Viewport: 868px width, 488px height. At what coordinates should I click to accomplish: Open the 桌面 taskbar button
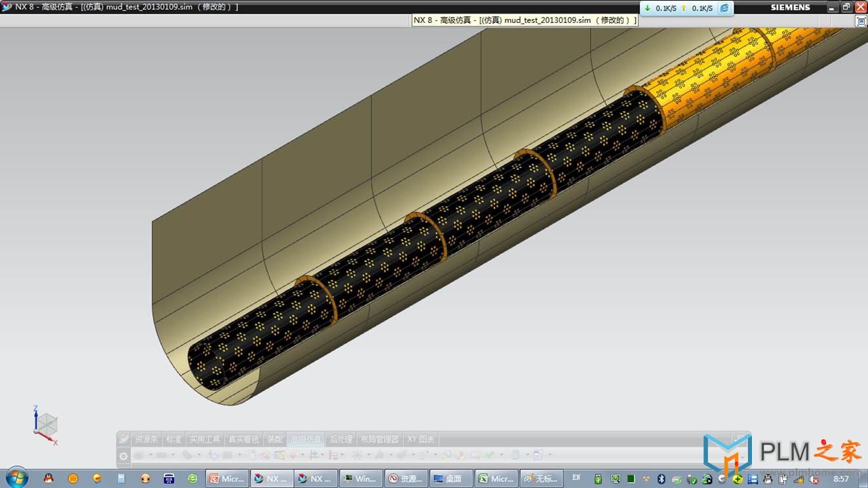pyautogui.click(x=450, y=479)
